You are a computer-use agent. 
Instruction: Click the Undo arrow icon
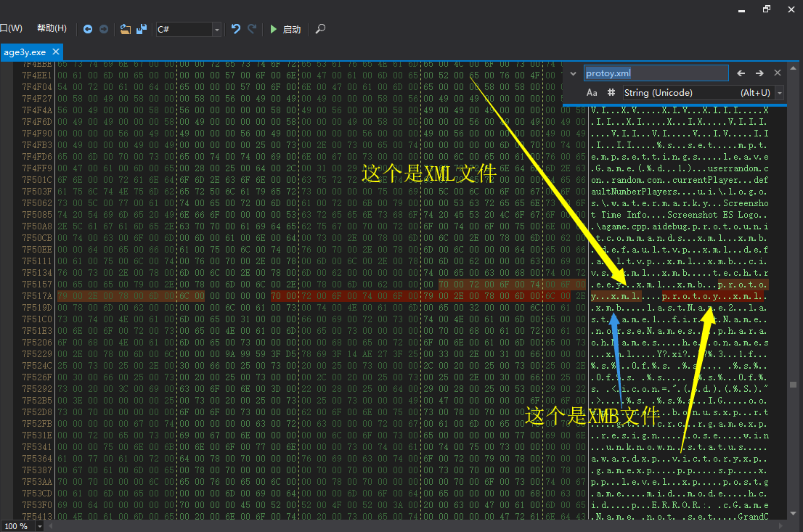tap(235, 29)
